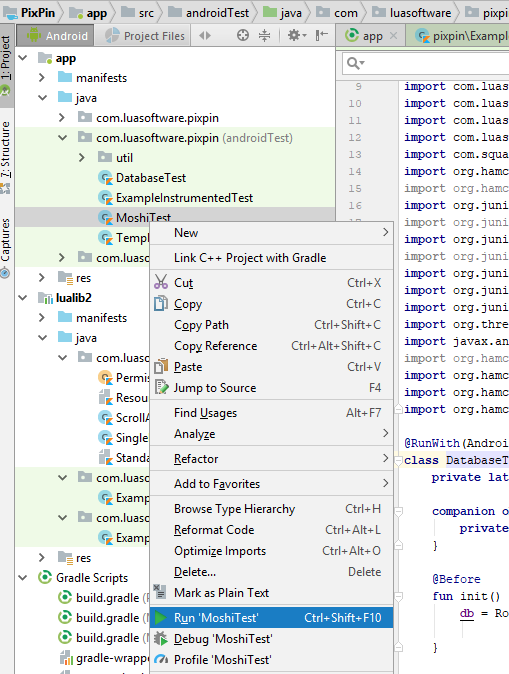This screenshot has width=509, height=674.
Task: Open the Refactor submenu
Action: (x=272, y=459)
